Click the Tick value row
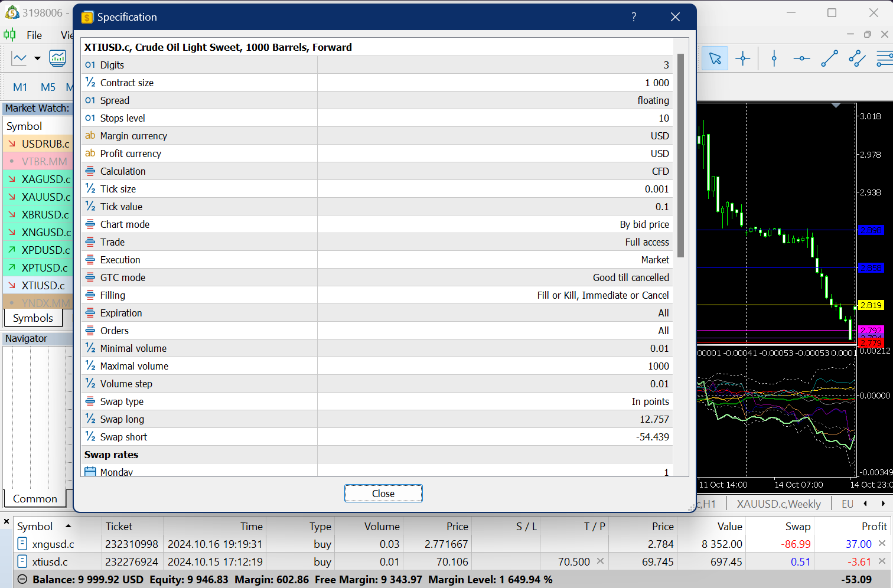This screenshot has width=893, height=588. point(377,207)
